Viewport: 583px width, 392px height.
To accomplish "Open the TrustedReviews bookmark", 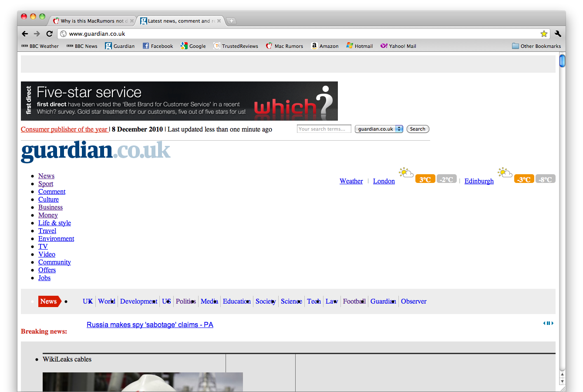I will 236,46.
